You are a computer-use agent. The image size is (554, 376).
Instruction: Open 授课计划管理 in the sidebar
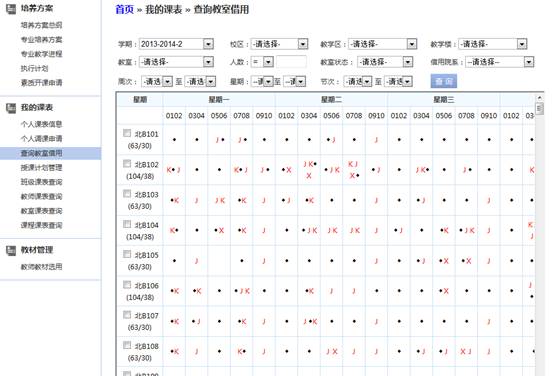click(x=41, y=168)
